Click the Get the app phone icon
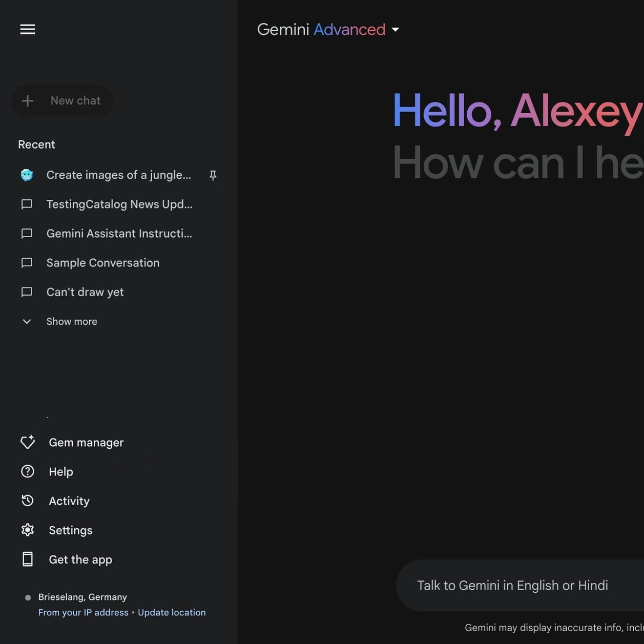This screenshot has height=644, width=644. click(28, 559)
